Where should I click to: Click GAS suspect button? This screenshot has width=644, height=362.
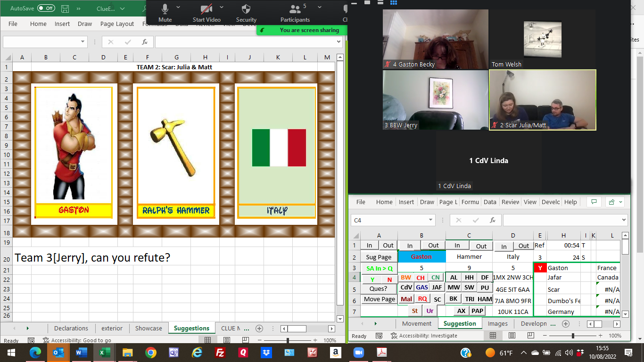pos(422,287)
